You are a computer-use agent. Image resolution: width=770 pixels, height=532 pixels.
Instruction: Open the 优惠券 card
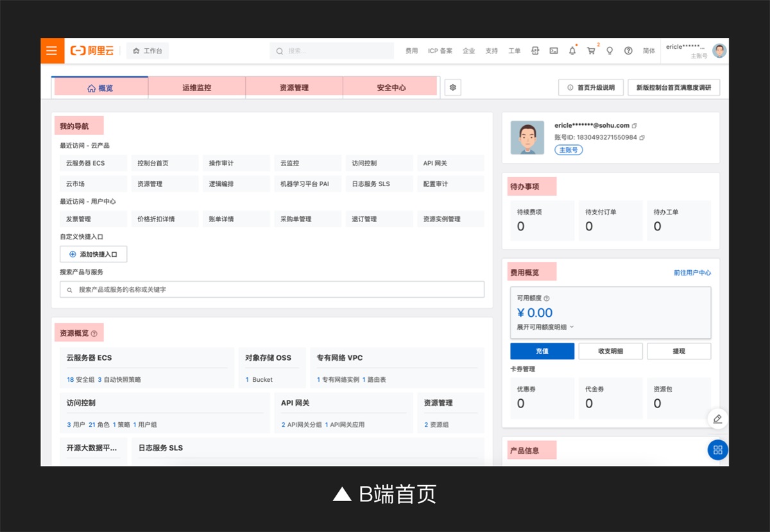pyautogui.click(x=542, y=397)
